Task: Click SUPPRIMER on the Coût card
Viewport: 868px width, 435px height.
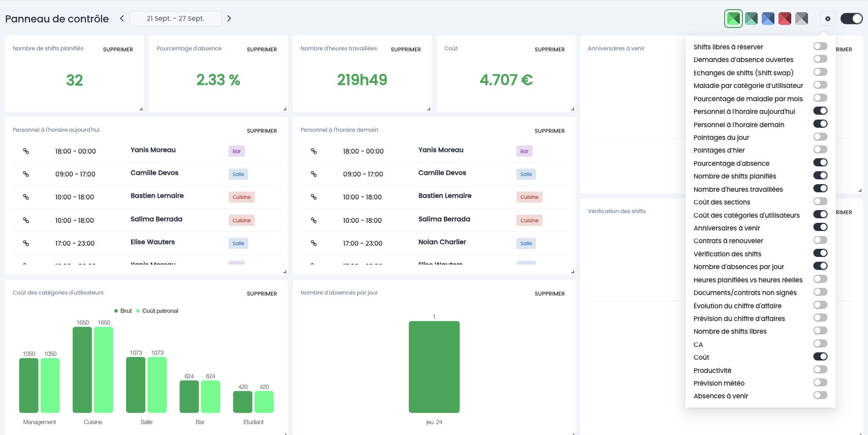Action: click(x=550, y=49)
